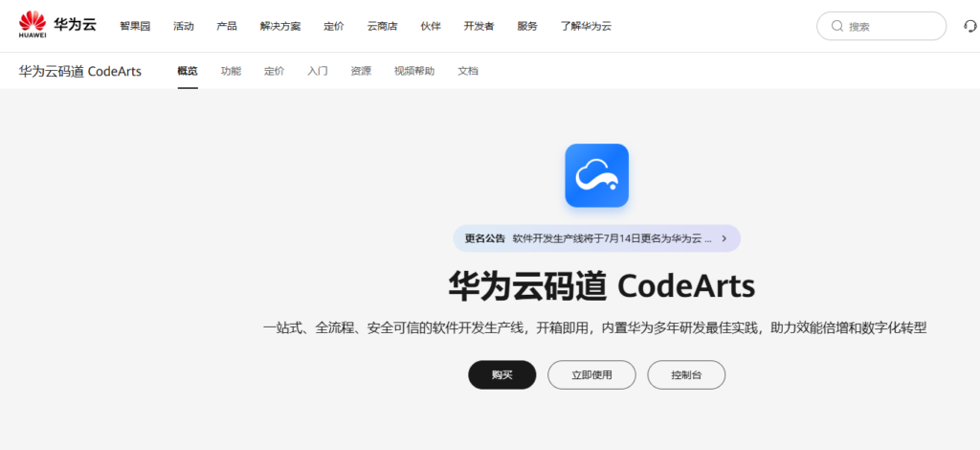Open the 产品 menu
980x450 pixels.
(227, 26)
